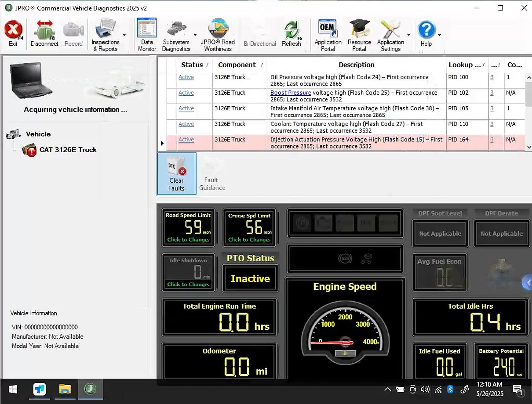The height and width of the screenshot is (404, 532).
Task: Open Active link for Coolant Temperature fault
Action: coord(186,124)
